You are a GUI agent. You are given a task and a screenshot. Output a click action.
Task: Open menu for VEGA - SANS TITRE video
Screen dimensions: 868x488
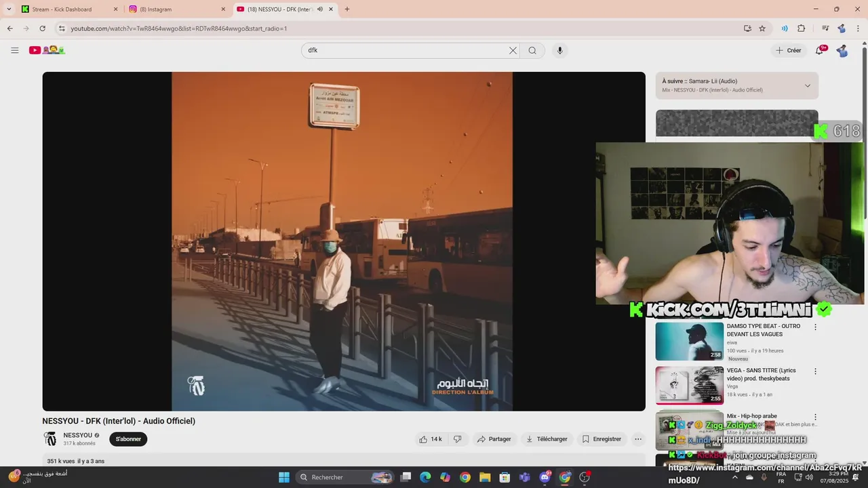815,371
